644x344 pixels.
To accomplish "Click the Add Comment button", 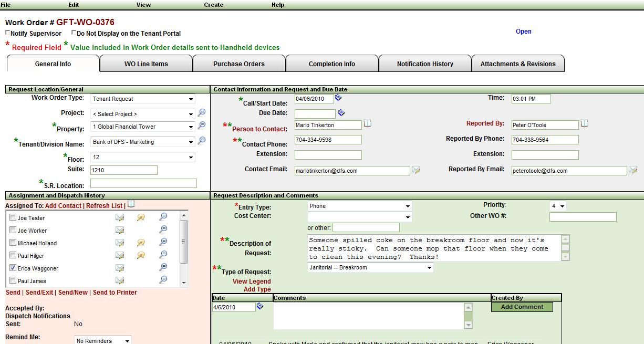I will tap(522, 307).
